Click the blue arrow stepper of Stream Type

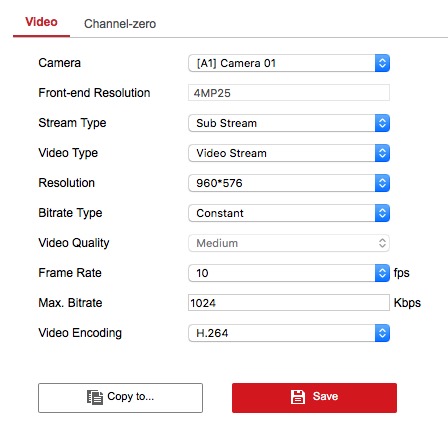click(382, 123)
